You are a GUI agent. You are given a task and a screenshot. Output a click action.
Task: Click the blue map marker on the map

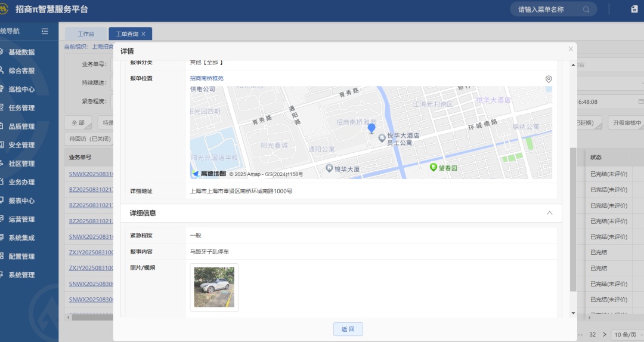click(371, 128)
